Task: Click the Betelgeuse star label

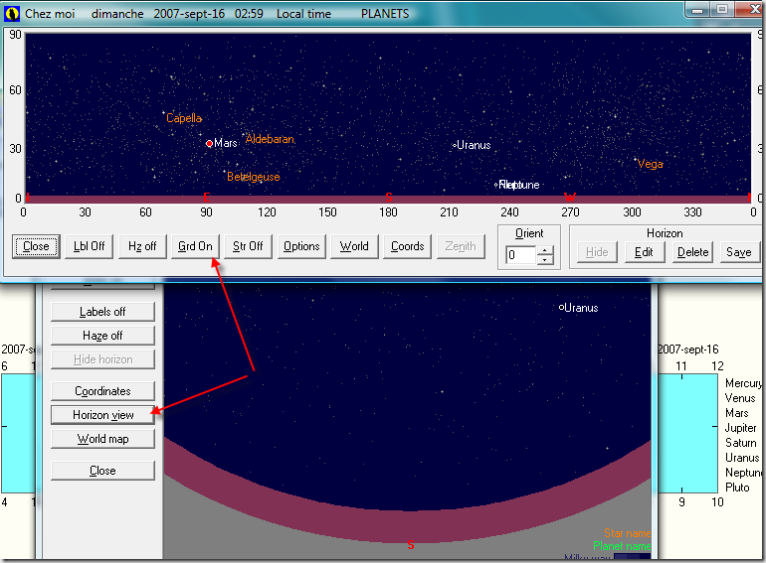Action: click(253, 177)
